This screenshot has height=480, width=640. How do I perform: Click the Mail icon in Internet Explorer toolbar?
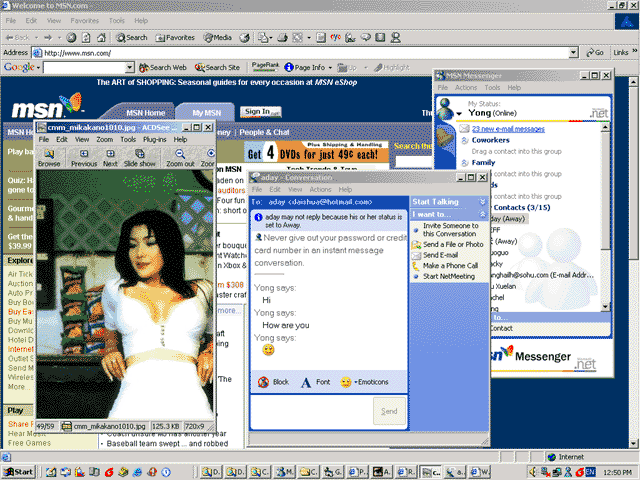pos(263,38)
